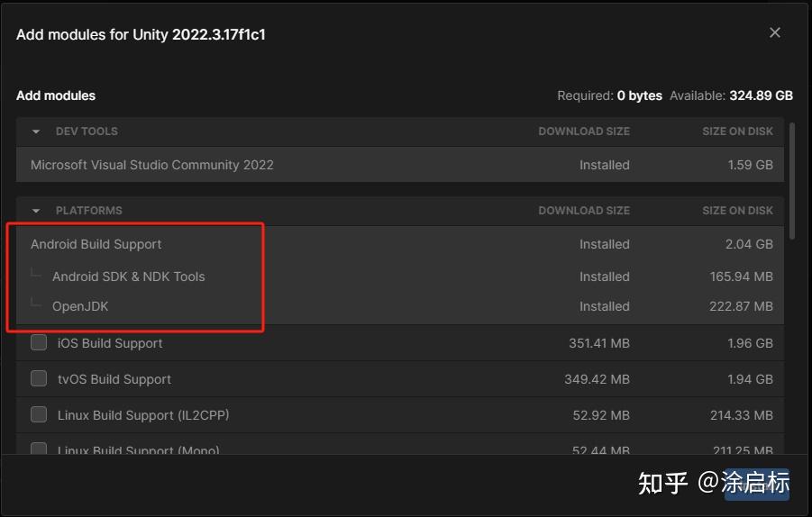This screenshot has height=517, width=812.
Task: Select Android SDK & NDK Tools row
Action: point(400,277)
